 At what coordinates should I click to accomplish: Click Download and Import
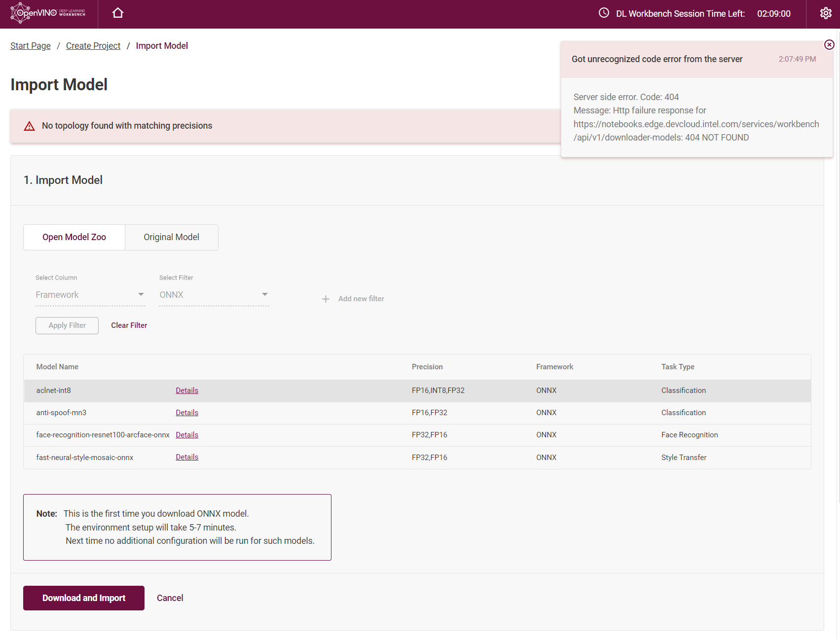(x=83, y=598)
